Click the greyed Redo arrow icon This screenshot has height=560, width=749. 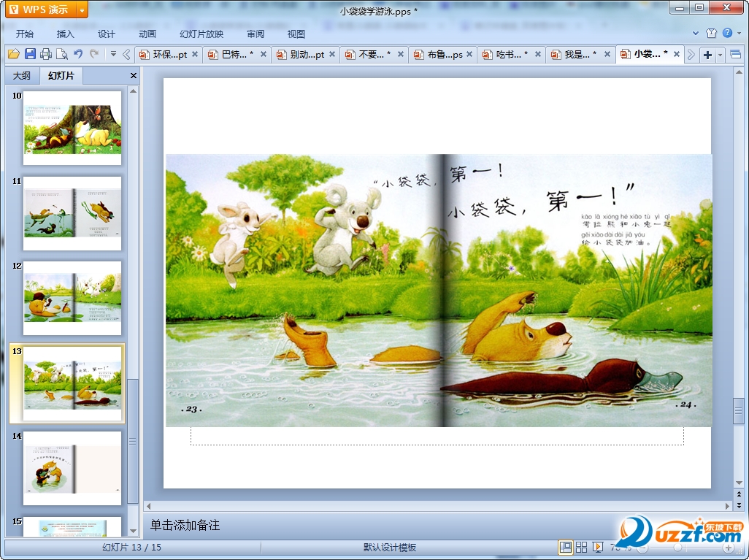[94, 54]
